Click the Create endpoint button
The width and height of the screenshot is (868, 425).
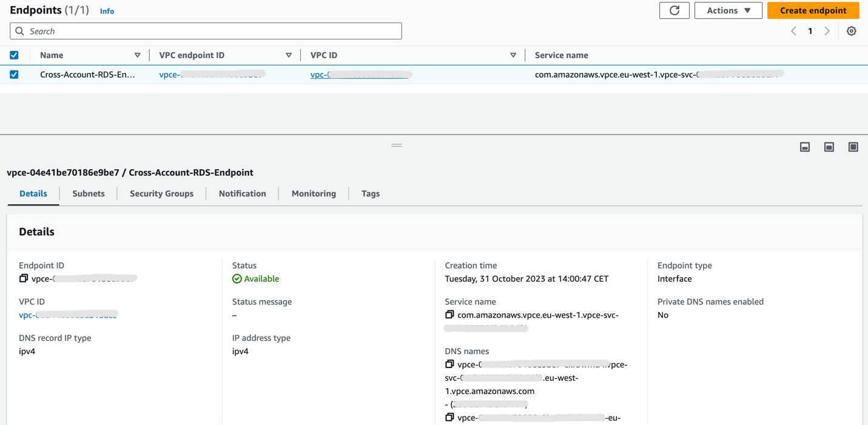[x=813, y=10]
